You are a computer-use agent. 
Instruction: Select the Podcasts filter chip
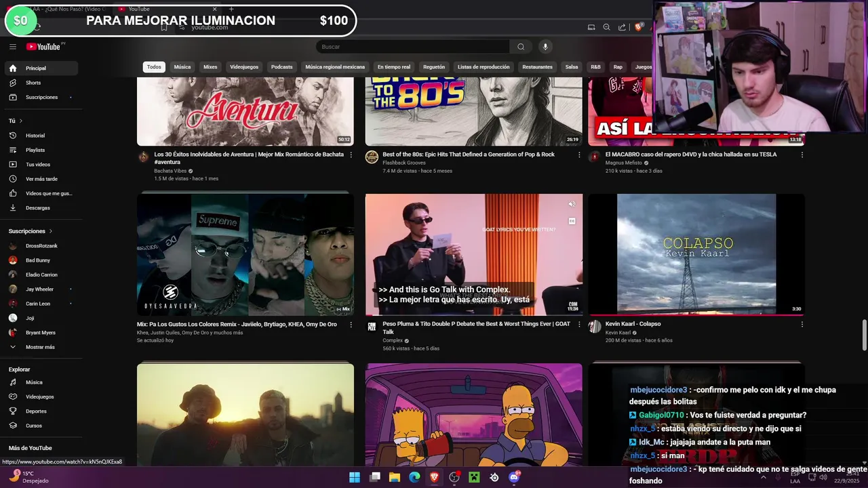(281, 67)
